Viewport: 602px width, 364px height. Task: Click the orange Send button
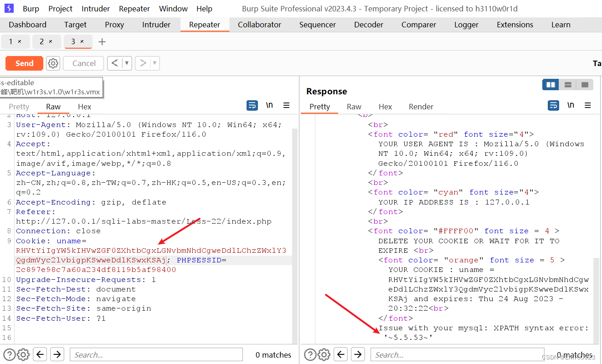(24, 63)
